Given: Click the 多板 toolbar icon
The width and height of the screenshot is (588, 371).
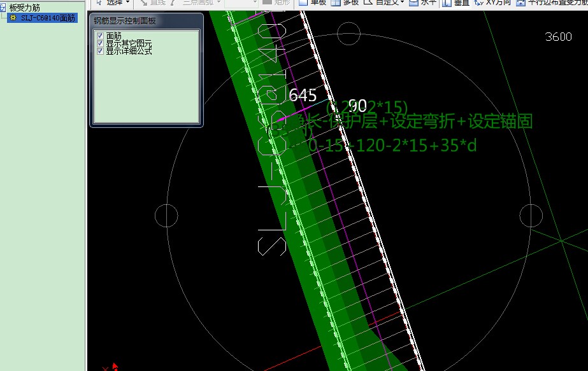Looking at the screenshot, I should click(336, 3).
